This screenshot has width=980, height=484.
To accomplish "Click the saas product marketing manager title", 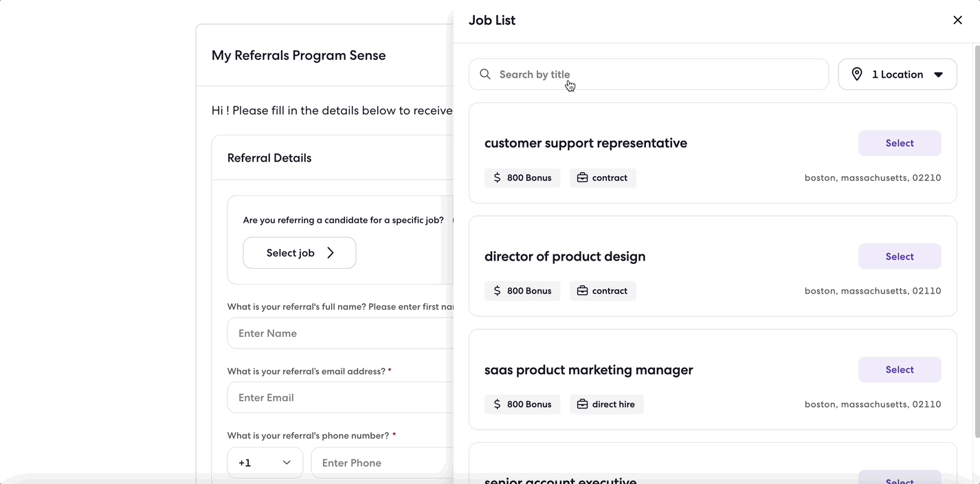I will [x=589, y=370].
